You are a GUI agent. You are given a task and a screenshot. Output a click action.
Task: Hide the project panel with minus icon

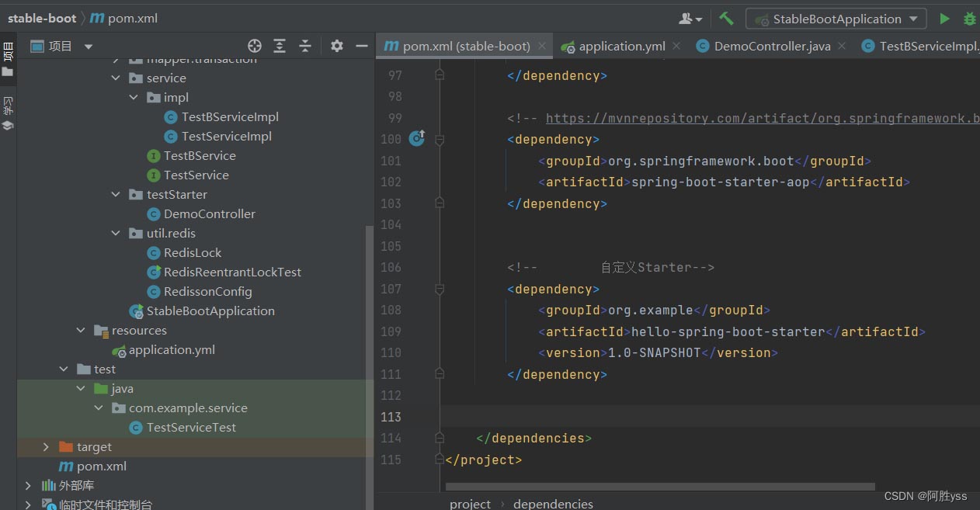tap(361, 47)
